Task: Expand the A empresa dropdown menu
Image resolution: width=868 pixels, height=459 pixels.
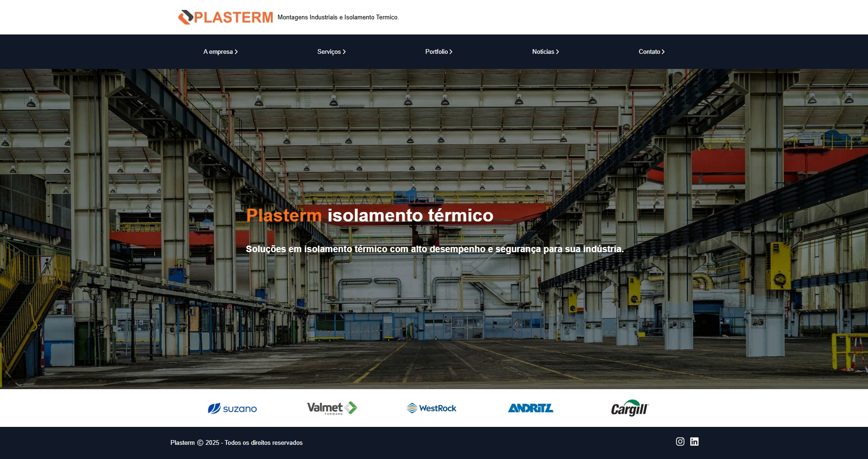Action: coord(220,52)
